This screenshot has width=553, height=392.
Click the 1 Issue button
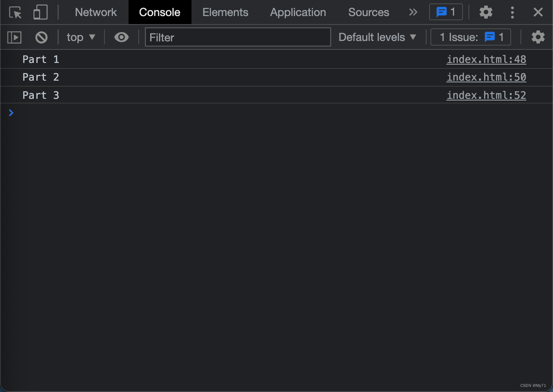[471, 37]
